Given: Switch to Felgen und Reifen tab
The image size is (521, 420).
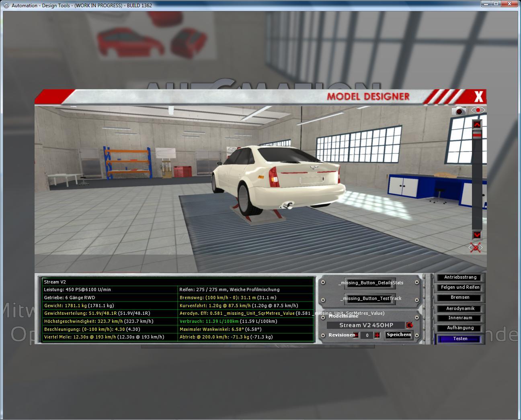Looking at the screenshot, I should [x=460, y=287].
